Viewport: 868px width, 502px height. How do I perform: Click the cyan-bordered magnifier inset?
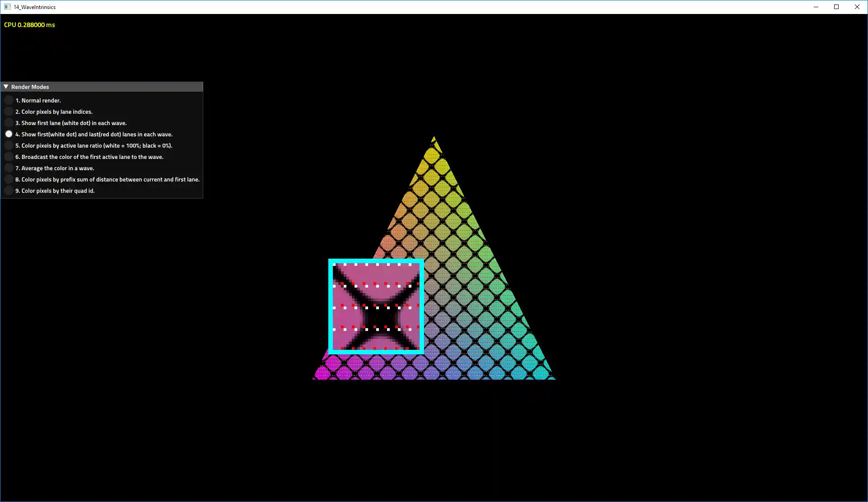pyautogui.click(x=376, y=306)
